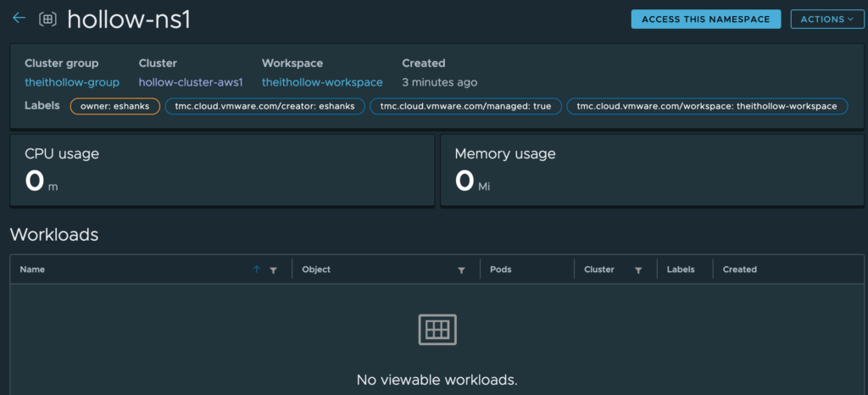Open the Name column filter icon
This screenshot has width=868, height=395.
point(273,270)
